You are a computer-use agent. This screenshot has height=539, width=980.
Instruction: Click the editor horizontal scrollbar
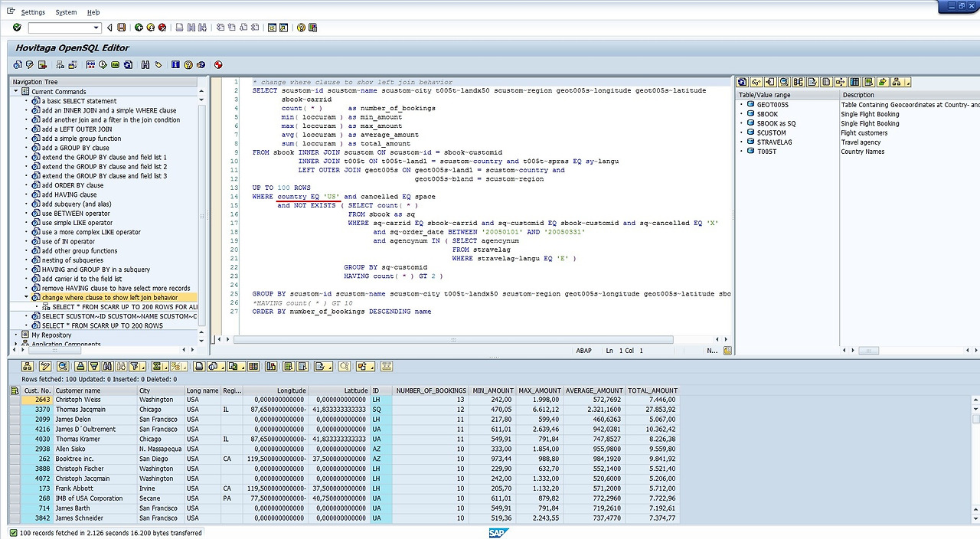pyautogui.click(x=453, y=339)
